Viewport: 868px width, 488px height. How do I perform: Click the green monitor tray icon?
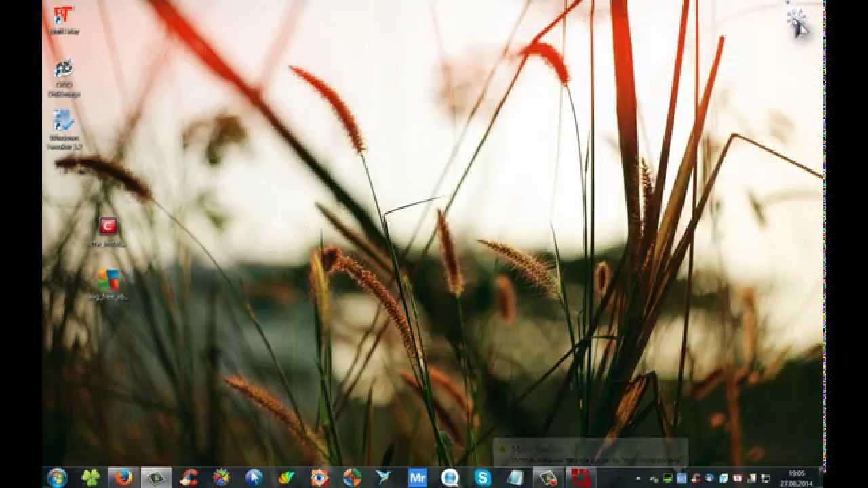click(x=668, y=479)
